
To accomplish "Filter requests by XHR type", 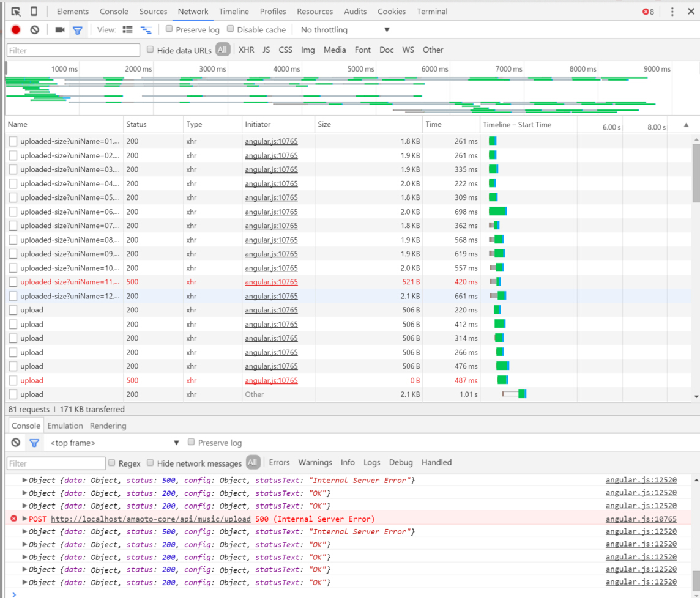I will point(247,50).
